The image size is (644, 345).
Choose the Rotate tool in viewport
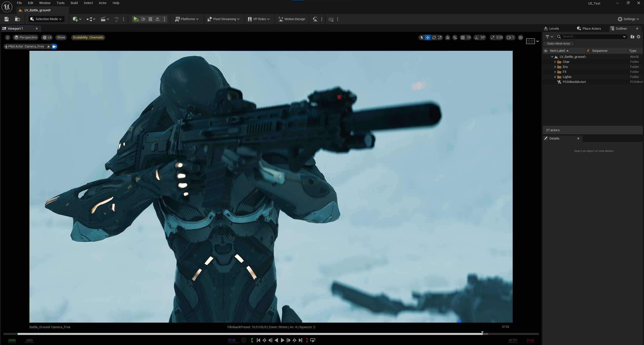click(x=434, y=37)
